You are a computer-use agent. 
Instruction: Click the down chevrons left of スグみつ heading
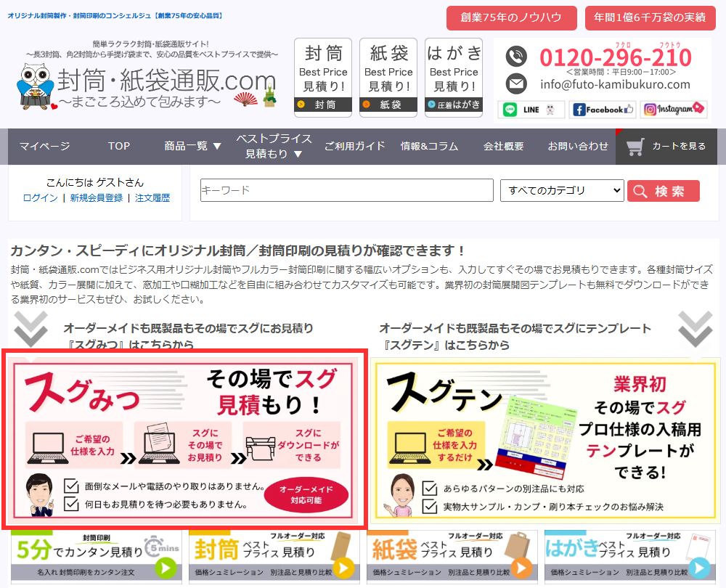pyautogui.click(x=30, y=329)
